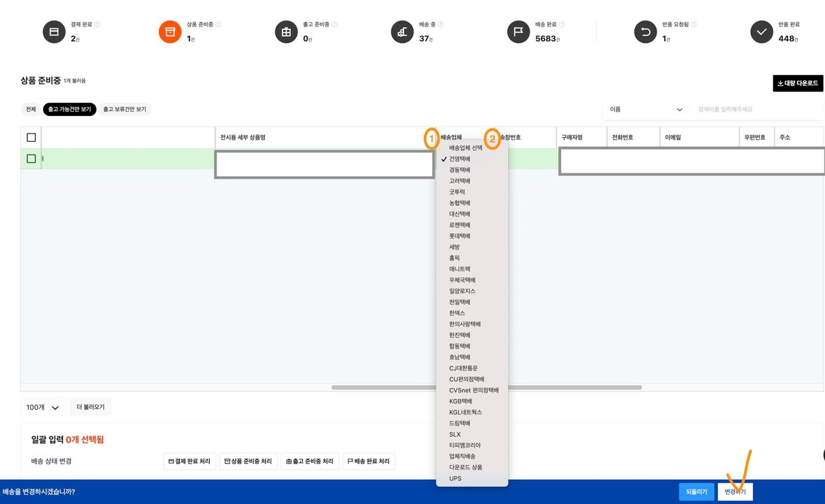825x504 pixels.
Task: Select 우체국택배 in the courier menu
Action: [x=462, y=280]
